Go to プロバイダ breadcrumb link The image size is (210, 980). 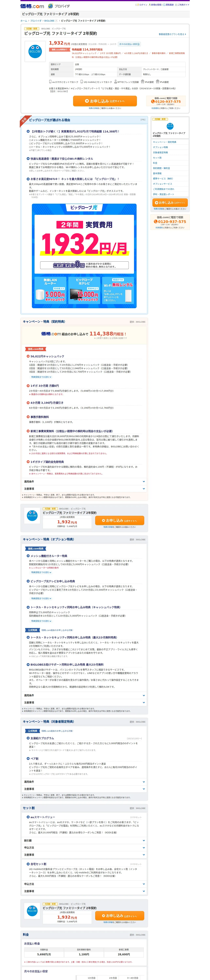(x=36, y=21)
